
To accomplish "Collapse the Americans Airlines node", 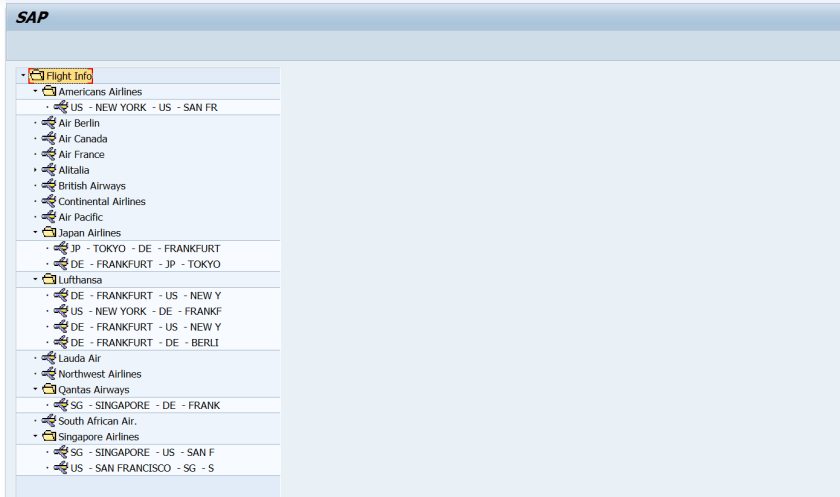I will pos(35,91).
